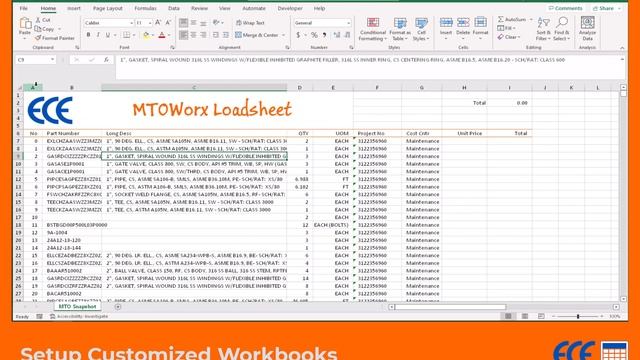The image size is (640, 360).
Task: Apply the yellow Fill Color swatch
Action: 146,36
